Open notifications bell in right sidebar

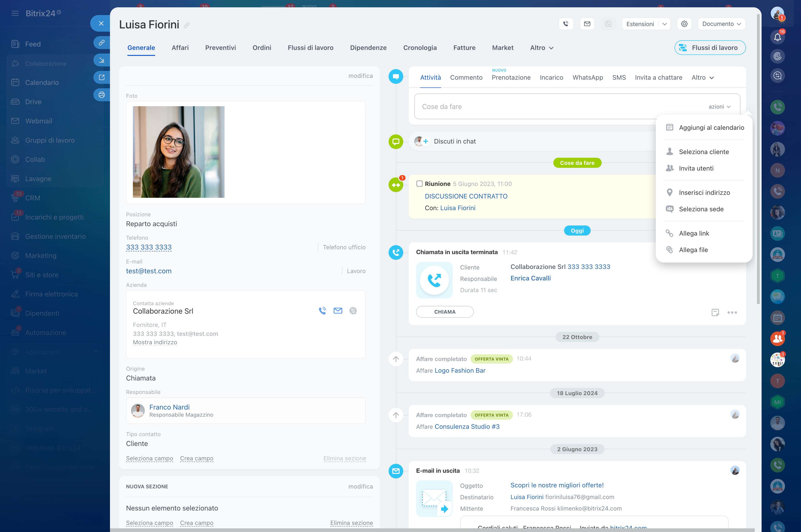tap(777, 37)
